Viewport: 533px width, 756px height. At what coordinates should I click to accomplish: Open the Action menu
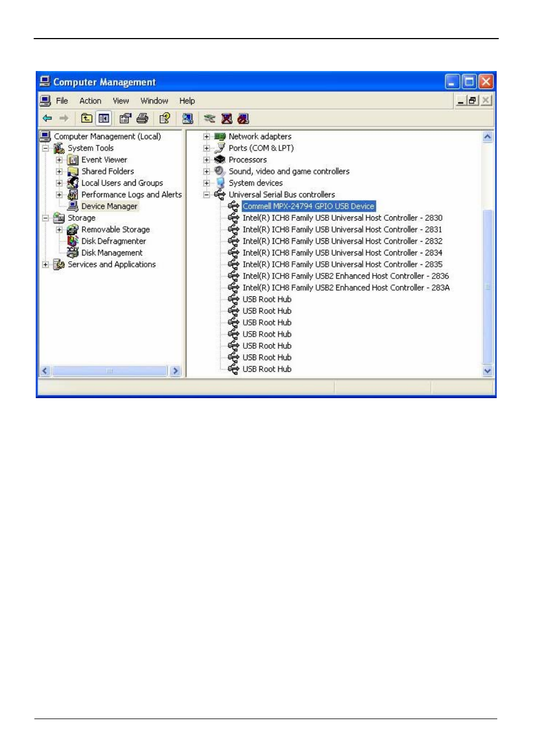point(90,101)
